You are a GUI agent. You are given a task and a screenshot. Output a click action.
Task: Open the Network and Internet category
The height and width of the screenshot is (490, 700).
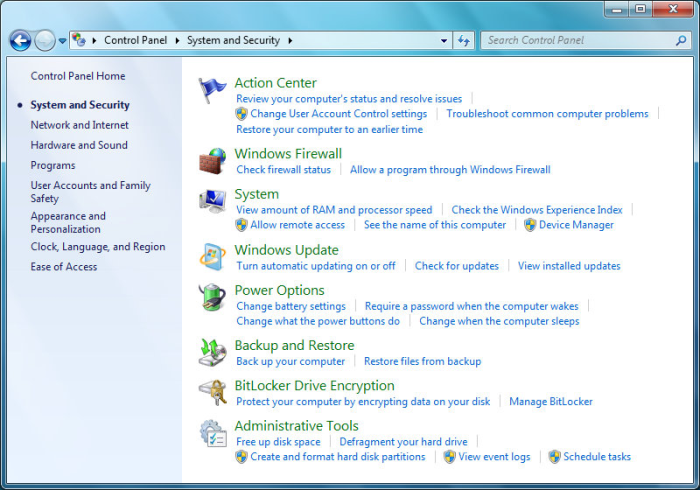79,125
